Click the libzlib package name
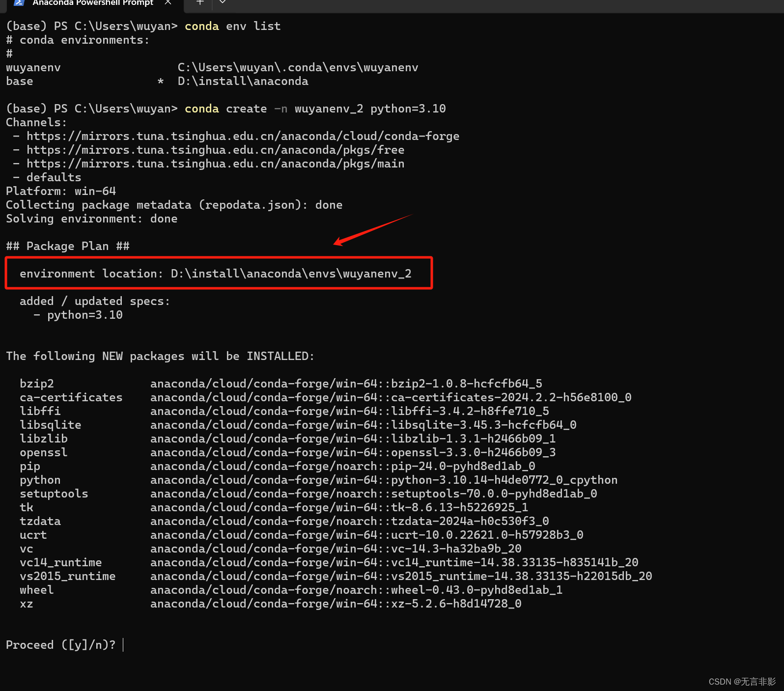784x691 pixels. tap(44, 439)
